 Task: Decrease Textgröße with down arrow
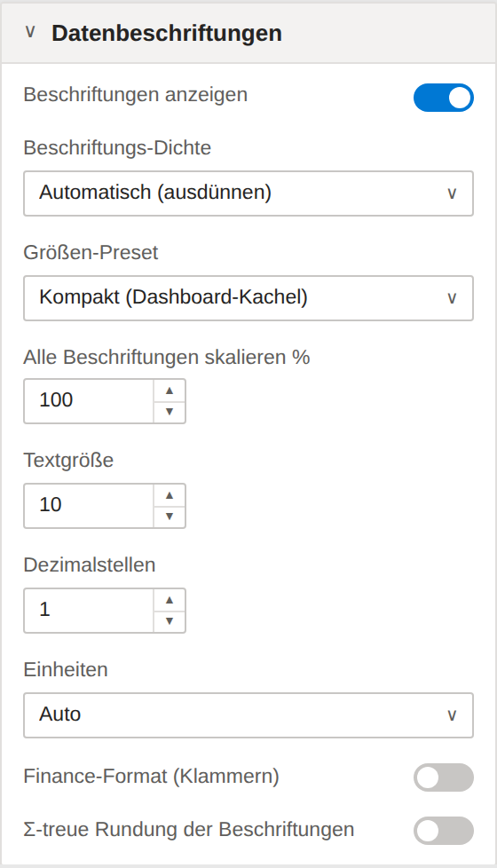click(x=170, y=517)
